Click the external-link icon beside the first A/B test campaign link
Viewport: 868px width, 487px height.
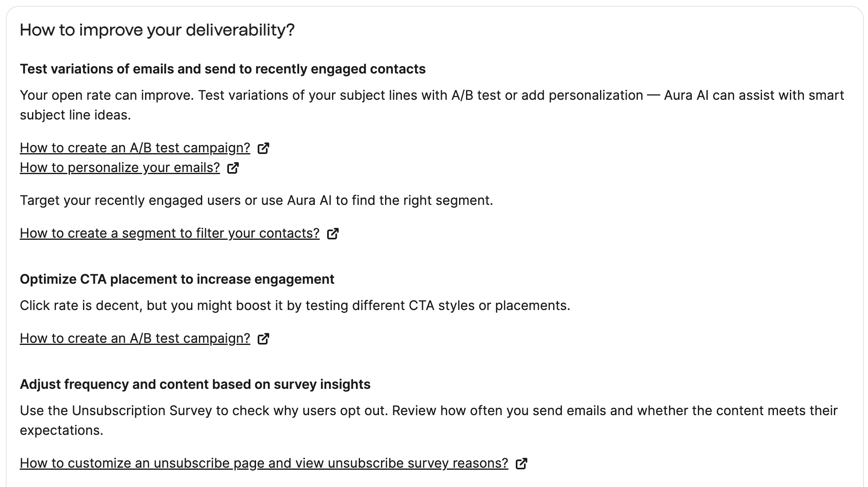point(264,148)
